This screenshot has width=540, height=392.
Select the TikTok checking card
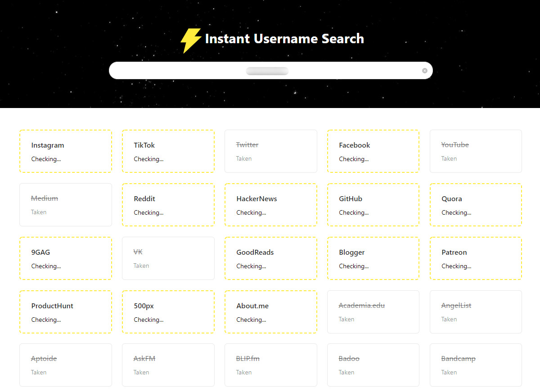[168, 151]
